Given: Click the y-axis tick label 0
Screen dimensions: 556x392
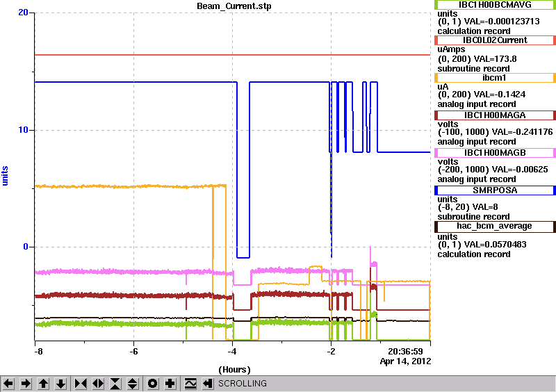Looking at the screenshot, I should coord(26,247).
